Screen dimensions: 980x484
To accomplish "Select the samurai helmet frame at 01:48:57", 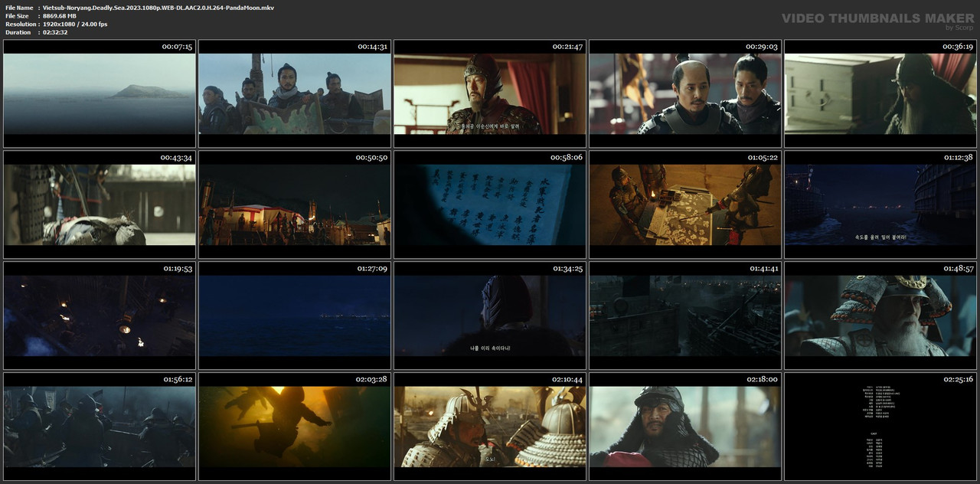I will (880, 316).
